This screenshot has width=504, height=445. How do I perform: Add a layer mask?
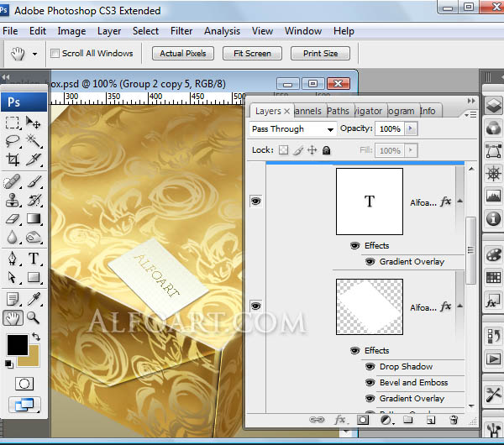coord(363,420)
